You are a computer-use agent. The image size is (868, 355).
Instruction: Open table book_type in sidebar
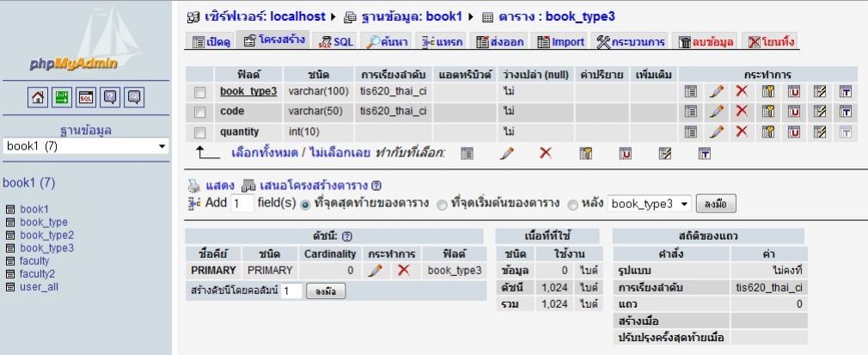coord(44,222)
